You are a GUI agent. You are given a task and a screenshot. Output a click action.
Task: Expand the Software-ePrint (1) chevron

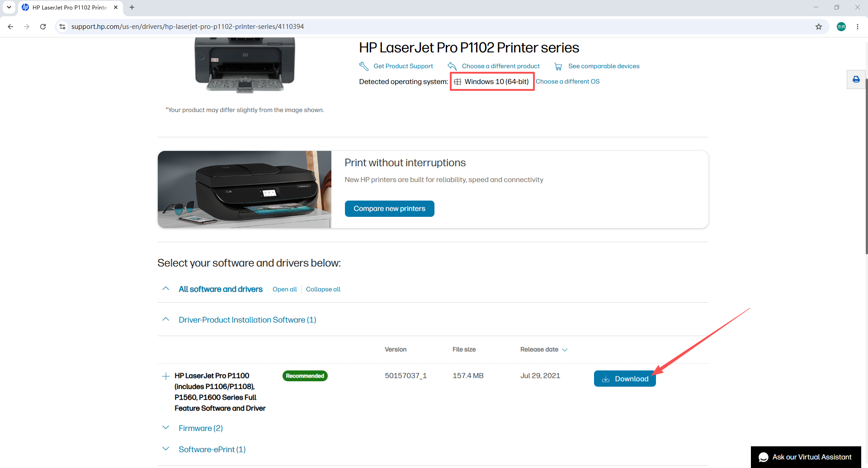[x=166, y=449]
